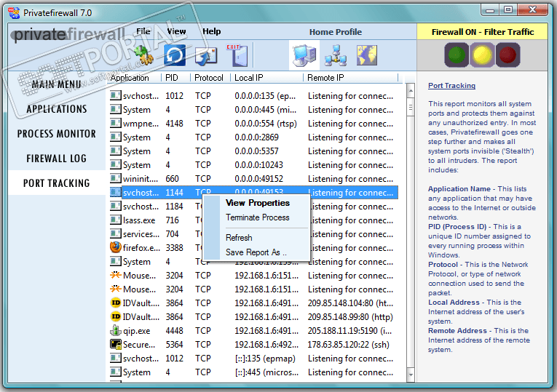Viewport: 557px width, 392px height.
Task: Click the lsass.exe process icon
Action: [x=116, y=220]
